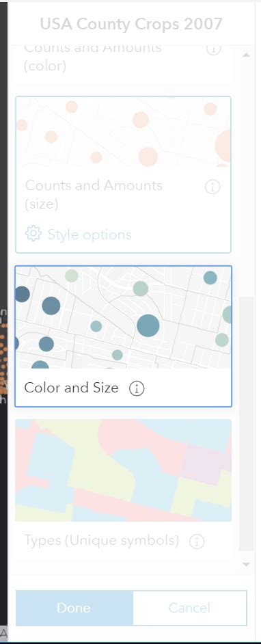Select the Counts and Amounts (size) label
This screenshot has height=644, width=261.
94,195
